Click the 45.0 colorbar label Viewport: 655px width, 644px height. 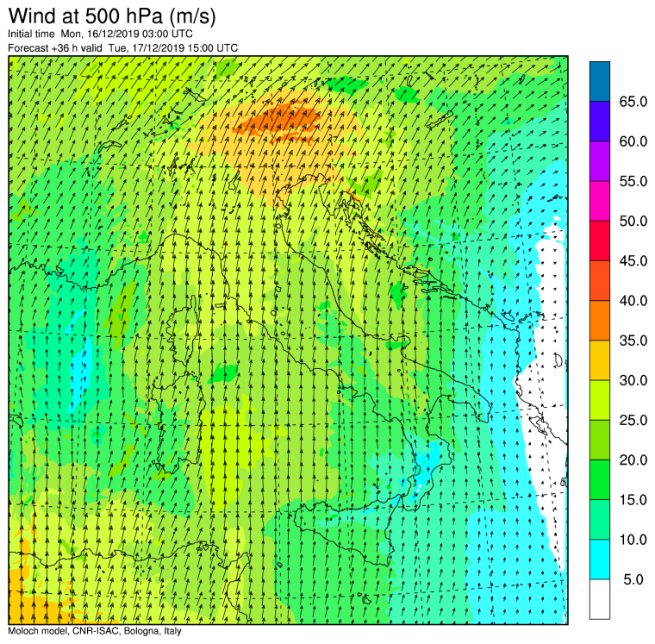(x=633, y=260)
